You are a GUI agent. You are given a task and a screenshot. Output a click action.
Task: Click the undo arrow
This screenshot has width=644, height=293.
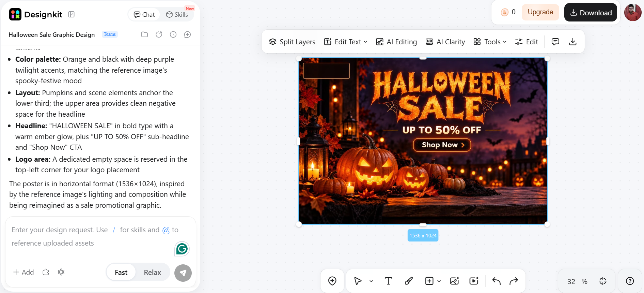pyautogui.click(x=496, y=281)
